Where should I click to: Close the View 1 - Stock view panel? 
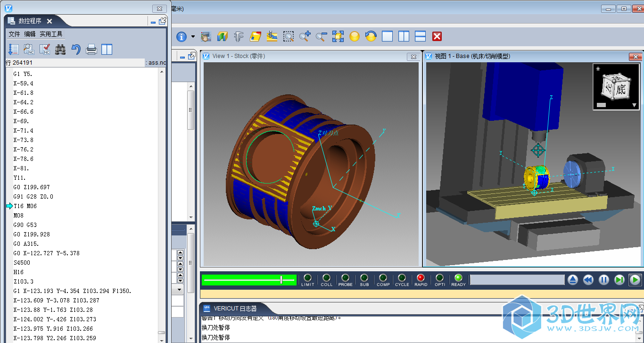coord(413,57)
